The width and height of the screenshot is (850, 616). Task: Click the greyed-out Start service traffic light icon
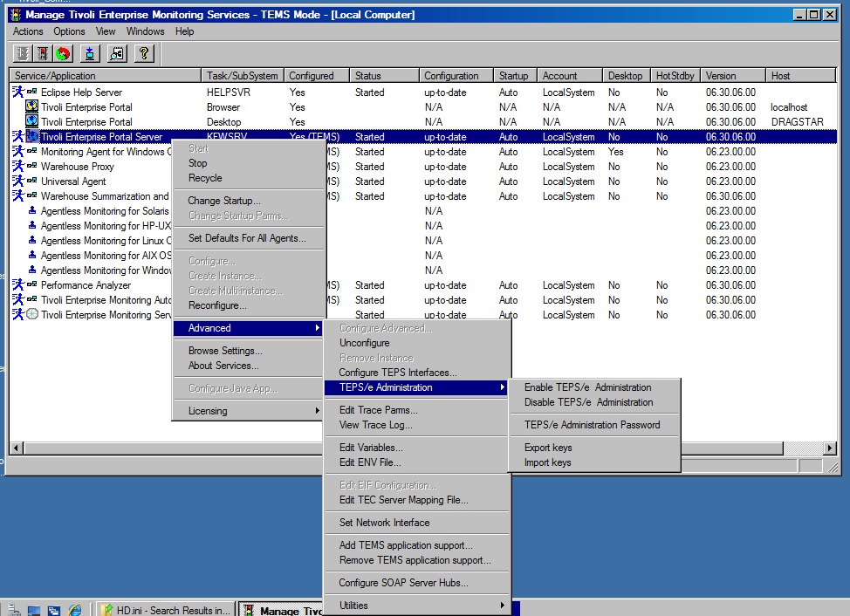pos(22,53)
